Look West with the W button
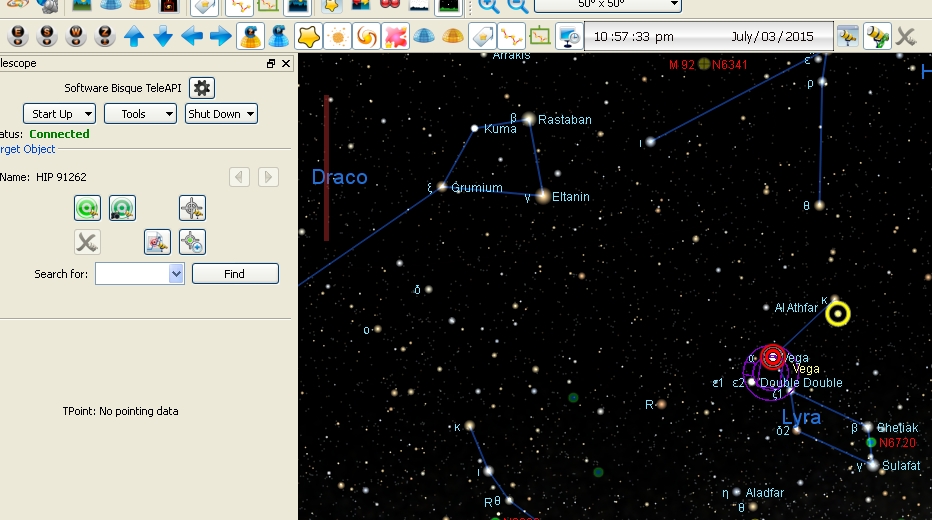 pos(76,36)
